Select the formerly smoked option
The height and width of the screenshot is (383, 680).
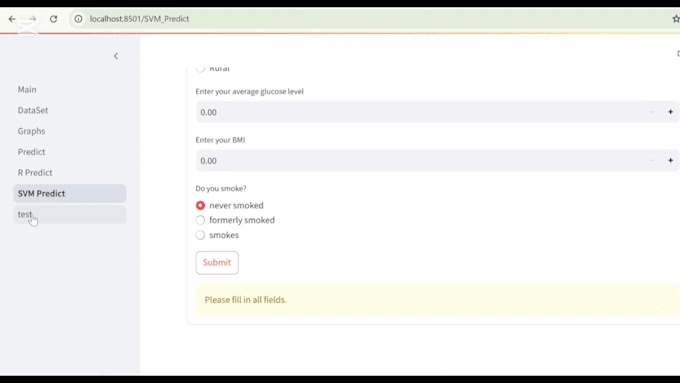point(235,220)
